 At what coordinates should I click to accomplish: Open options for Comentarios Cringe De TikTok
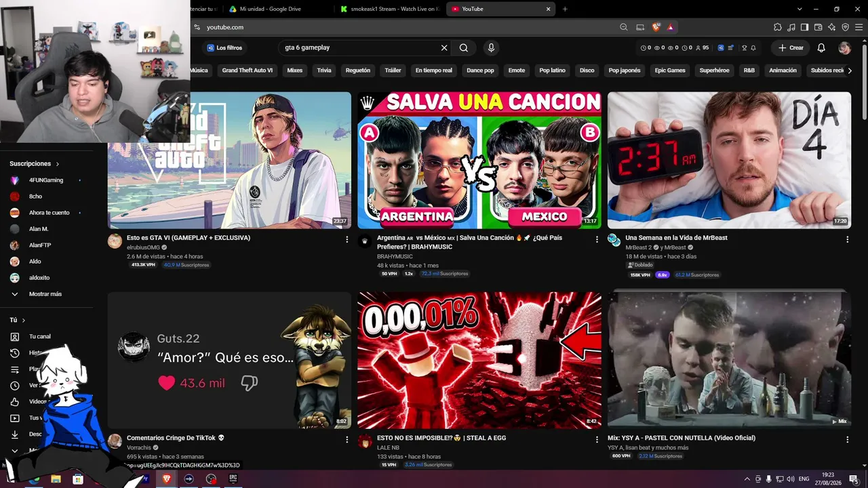[x=347, y=439]
